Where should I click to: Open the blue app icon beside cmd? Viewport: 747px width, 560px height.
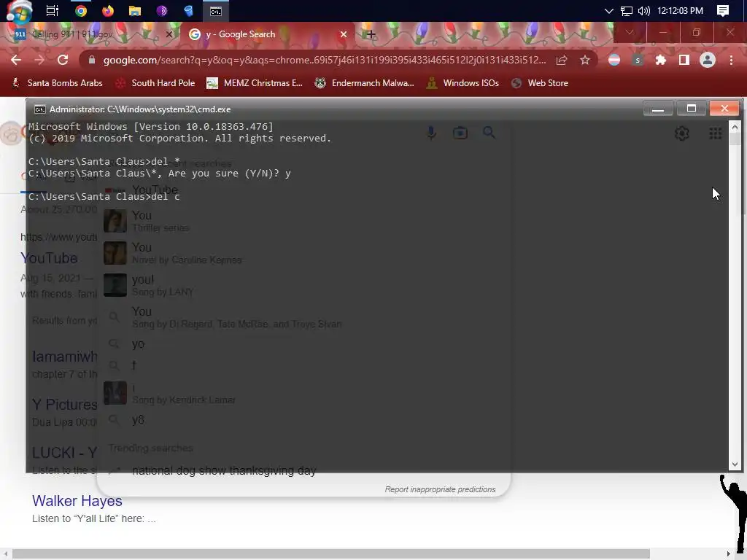pyautogui.click(x=189, y=10)
